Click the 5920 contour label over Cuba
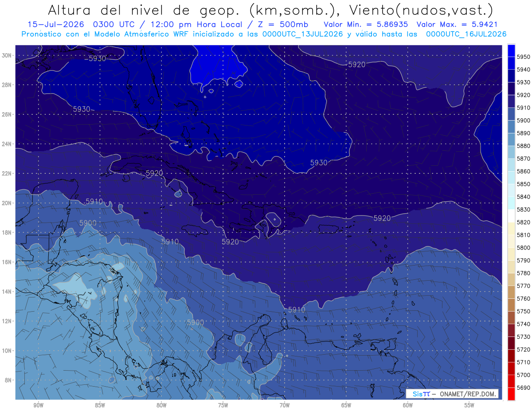Image resolution: width=532 pixels, height=411 pixels. click(x=154, y=173)
